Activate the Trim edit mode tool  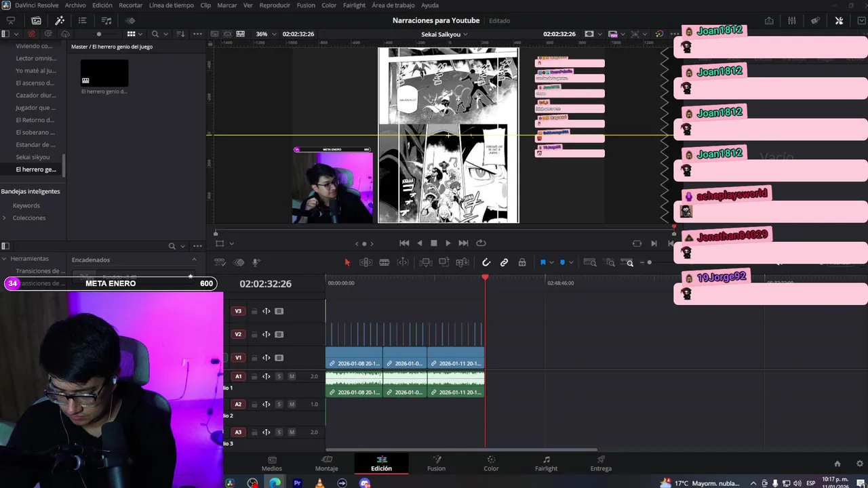[366, 262]
